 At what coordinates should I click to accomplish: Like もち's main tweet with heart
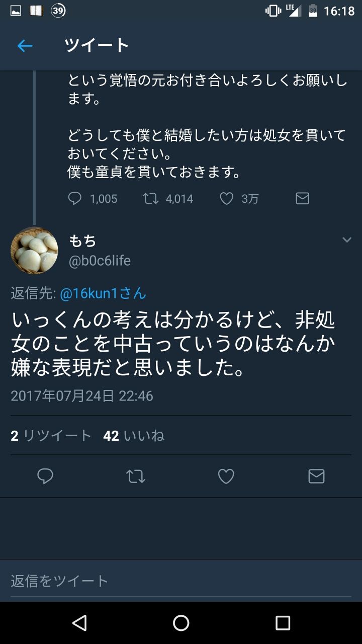[x=226, y=476]
